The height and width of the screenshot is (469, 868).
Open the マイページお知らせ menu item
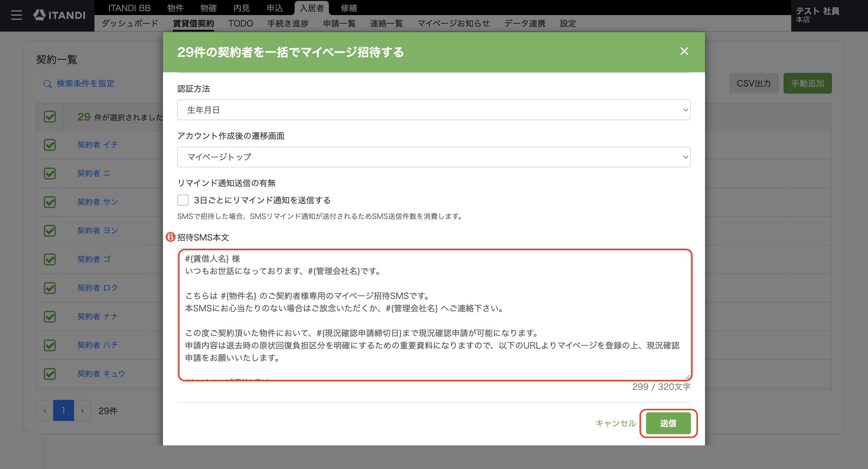(453, 23)
